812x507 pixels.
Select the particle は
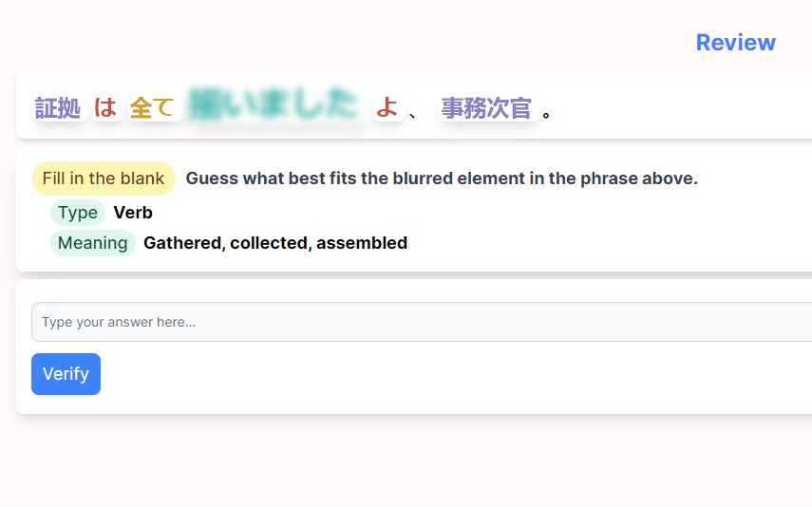(105, 107)
